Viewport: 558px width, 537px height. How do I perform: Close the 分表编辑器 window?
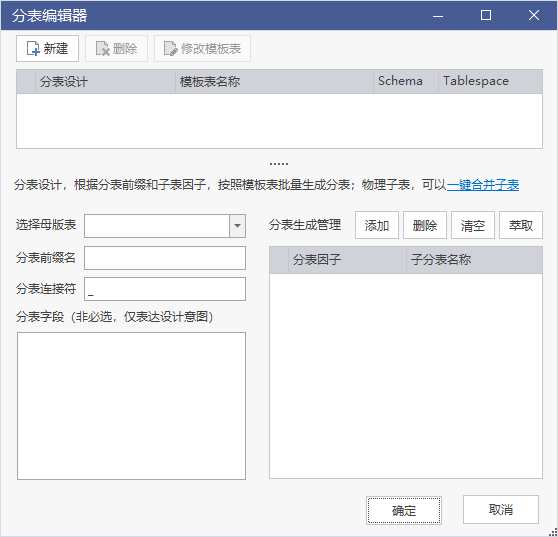[x=534, y=15]
